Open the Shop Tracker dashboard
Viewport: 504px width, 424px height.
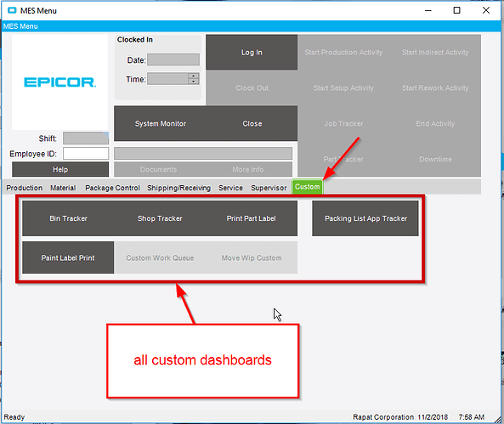pos(160,218)
